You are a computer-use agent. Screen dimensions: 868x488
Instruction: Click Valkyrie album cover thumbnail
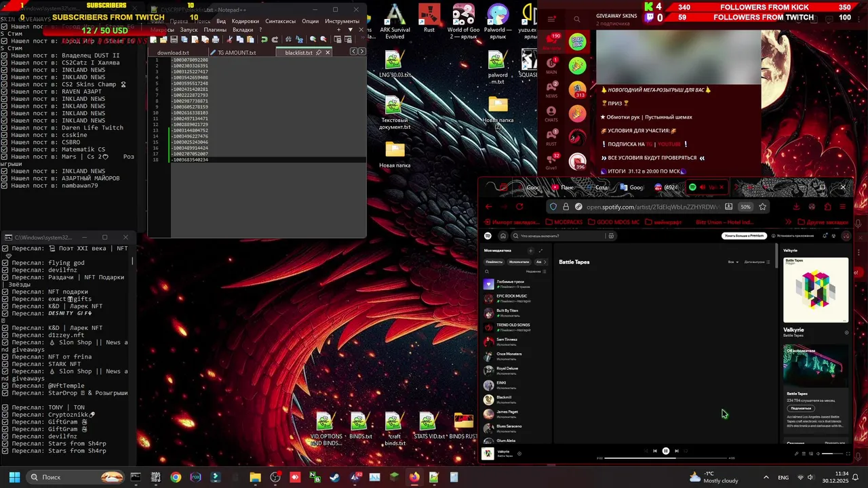(x=488, y=453)
